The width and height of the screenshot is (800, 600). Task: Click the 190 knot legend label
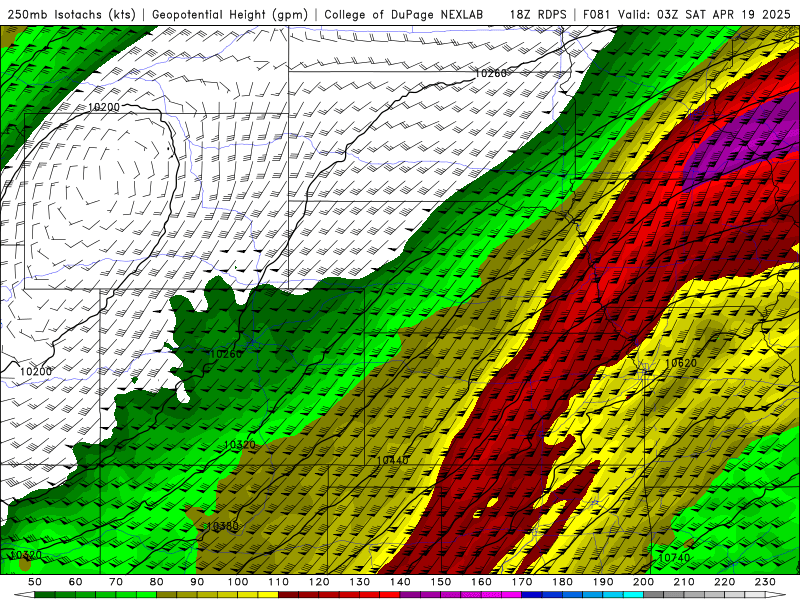point(603,582)
